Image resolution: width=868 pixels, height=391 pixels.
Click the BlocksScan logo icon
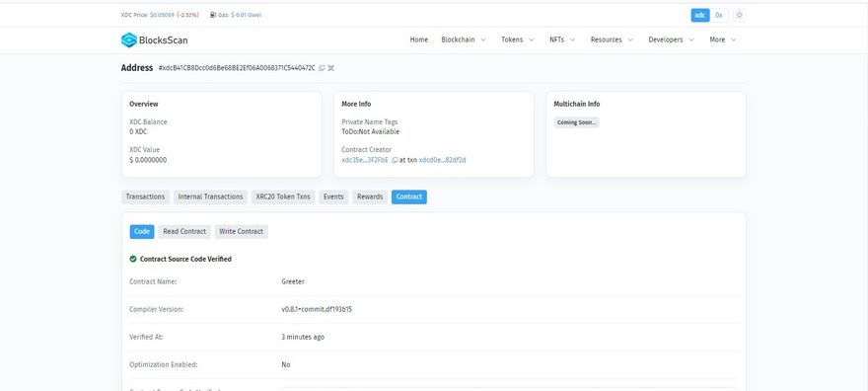[x=129, y=39]
